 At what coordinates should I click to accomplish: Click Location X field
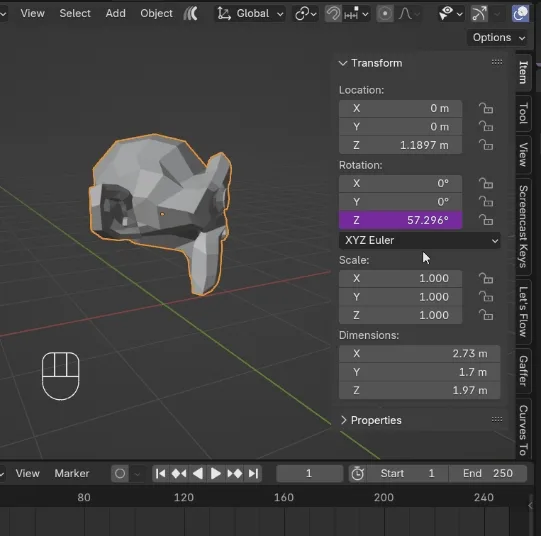pyautogui.click(x=400, y=108)
